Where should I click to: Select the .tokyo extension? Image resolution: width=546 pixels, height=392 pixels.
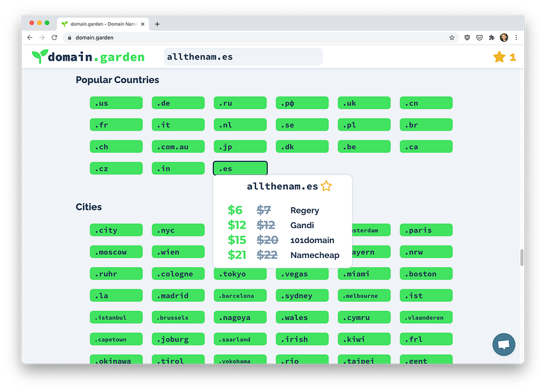240,274
